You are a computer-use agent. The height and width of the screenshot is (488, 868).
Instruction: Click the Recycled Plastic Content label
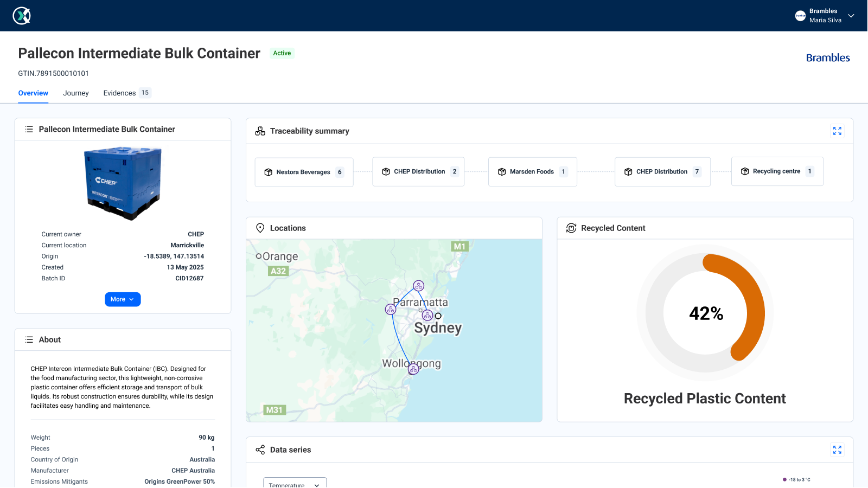pyautogui.click(x=705, y=399)
